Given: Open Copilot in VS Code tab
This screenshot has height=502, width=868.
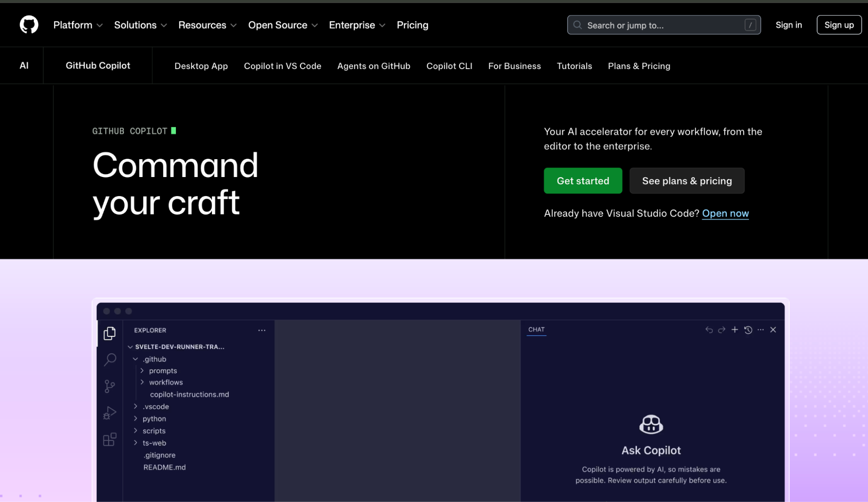Looking at the screenshot, I should pyautogui.click(x=283, y=66).
